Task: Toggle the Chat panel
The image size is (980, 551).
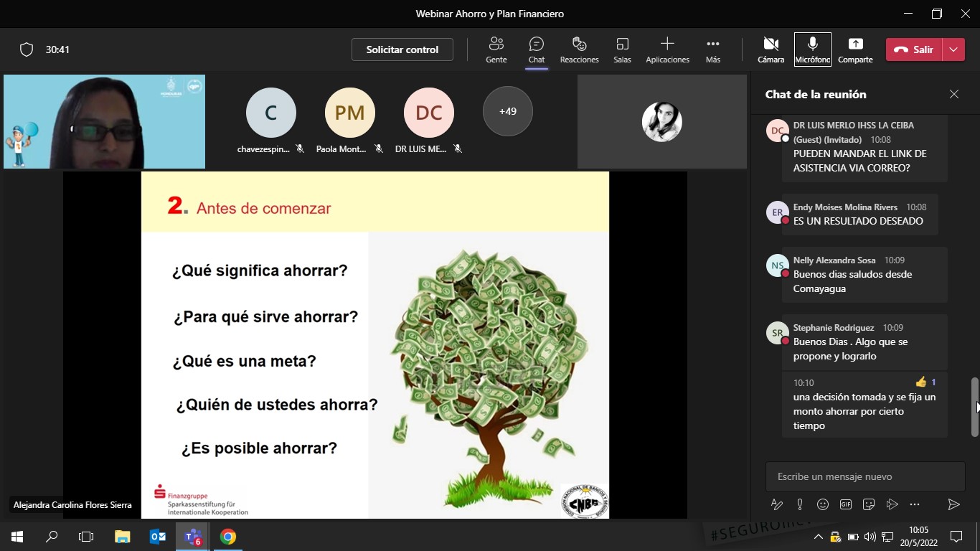Action: [536, 50]
